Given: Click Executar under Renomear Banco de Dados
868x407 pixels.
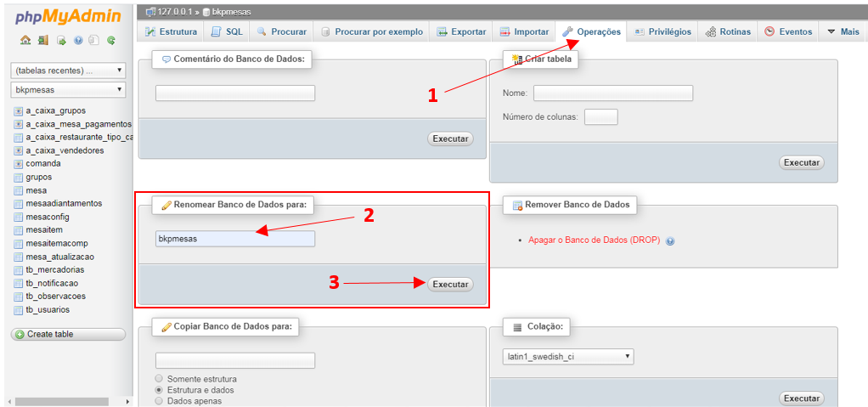Looking at the screenshot, I should [449, 285].
